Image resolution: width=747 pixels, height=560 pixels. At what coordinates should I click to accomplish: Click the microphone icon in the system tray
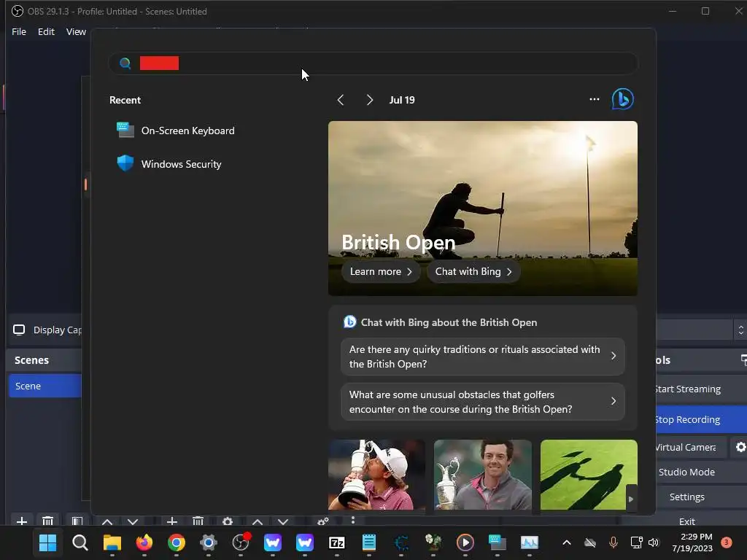click(613, 542)
